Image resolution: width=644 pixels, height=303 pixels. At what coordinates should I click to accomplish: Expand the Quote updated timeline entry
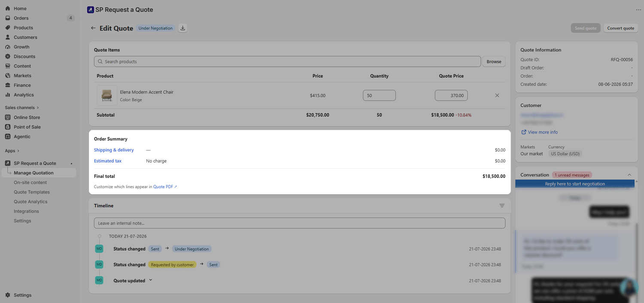[x=151, y=280]
